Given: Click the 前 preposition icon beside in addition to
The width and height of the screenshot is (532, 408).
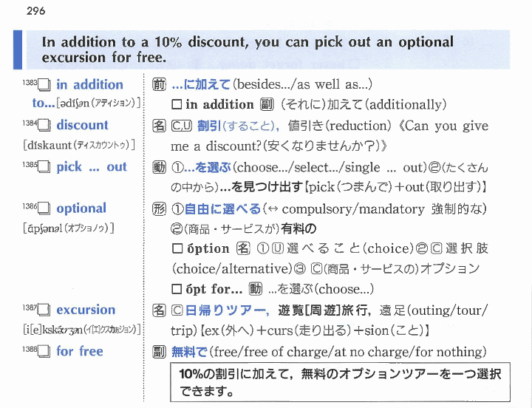Looking at the screenshot, I should 159,84.
